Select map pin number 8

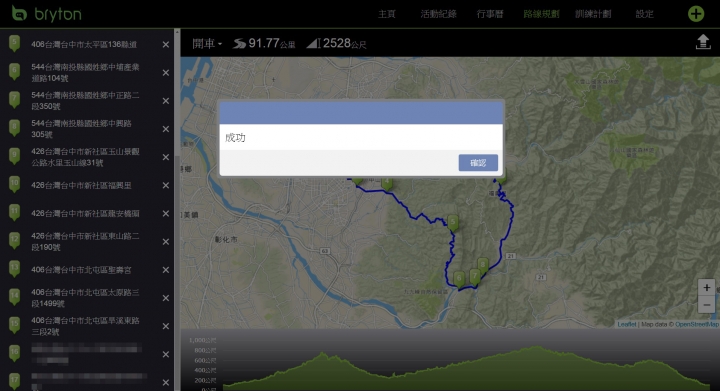pos(483,266)
